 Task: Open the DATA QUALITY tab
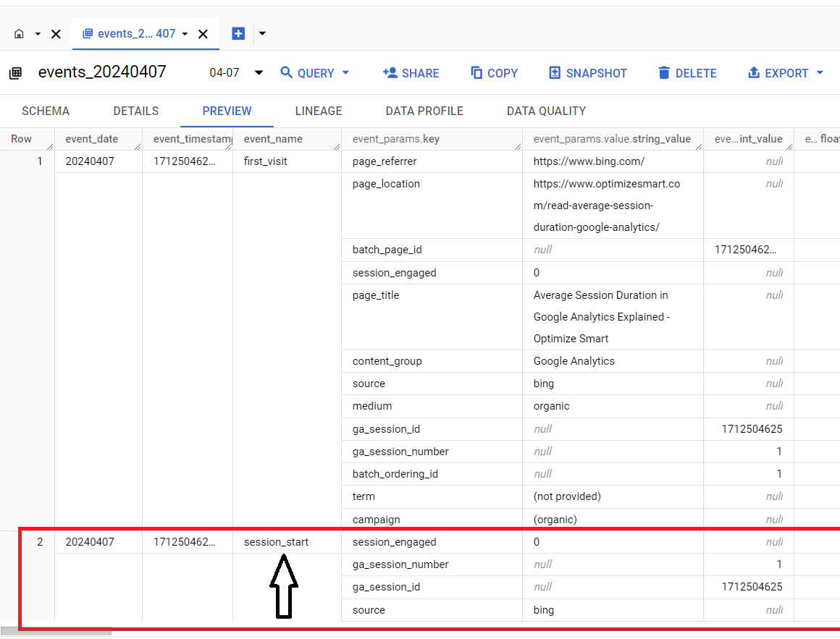click(x=546, y=111)
